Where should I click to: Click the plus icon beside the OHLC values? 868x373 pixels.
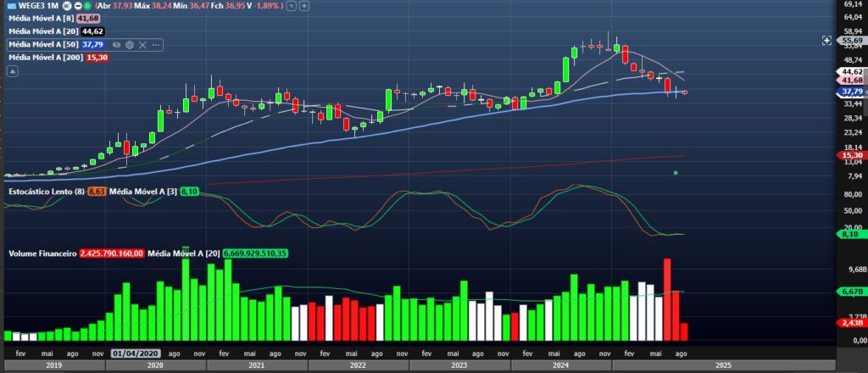(x=303, y=4)
